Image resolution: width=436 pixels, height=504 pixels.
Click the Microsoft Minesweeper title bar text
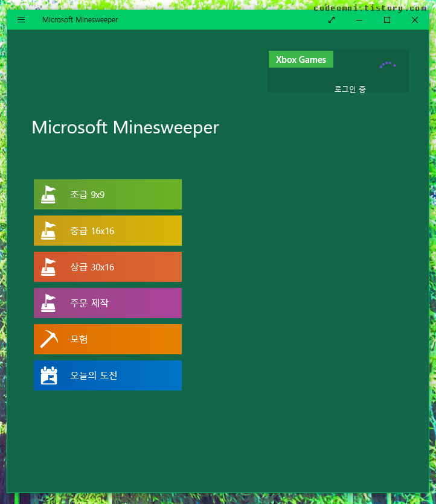pyautogui.click(x=80, y=20)
